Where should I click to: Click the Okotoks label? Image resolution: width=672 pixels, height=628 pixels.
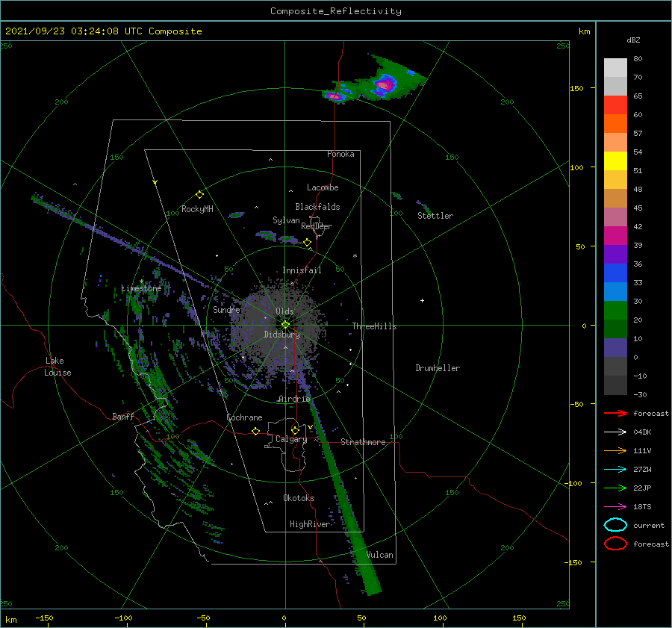pyautogui.click(x=299, y=498)
